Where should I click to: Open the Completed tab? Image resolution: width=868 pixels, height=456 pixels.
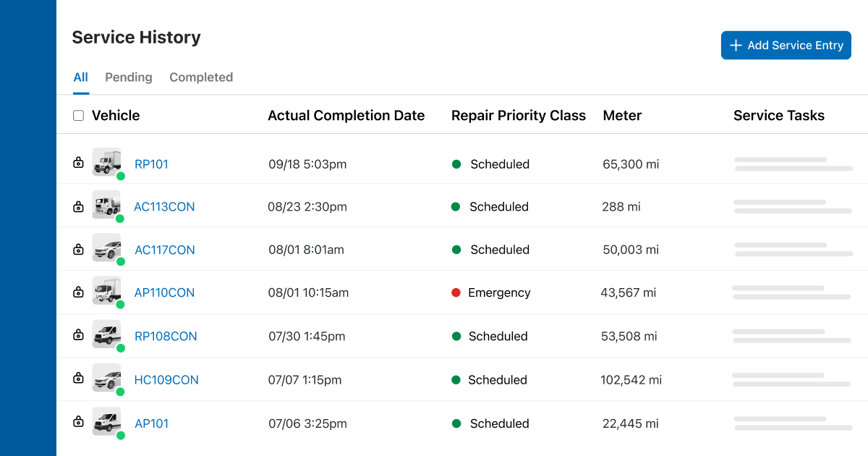tap(201, 77)
